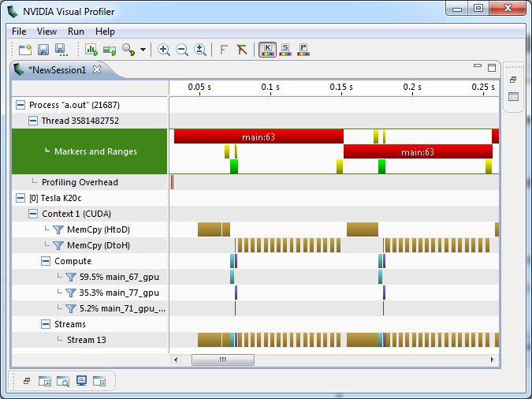Open the View menu
The height and width of the screenshot is (399, 532).
click(x=47, y=32)
